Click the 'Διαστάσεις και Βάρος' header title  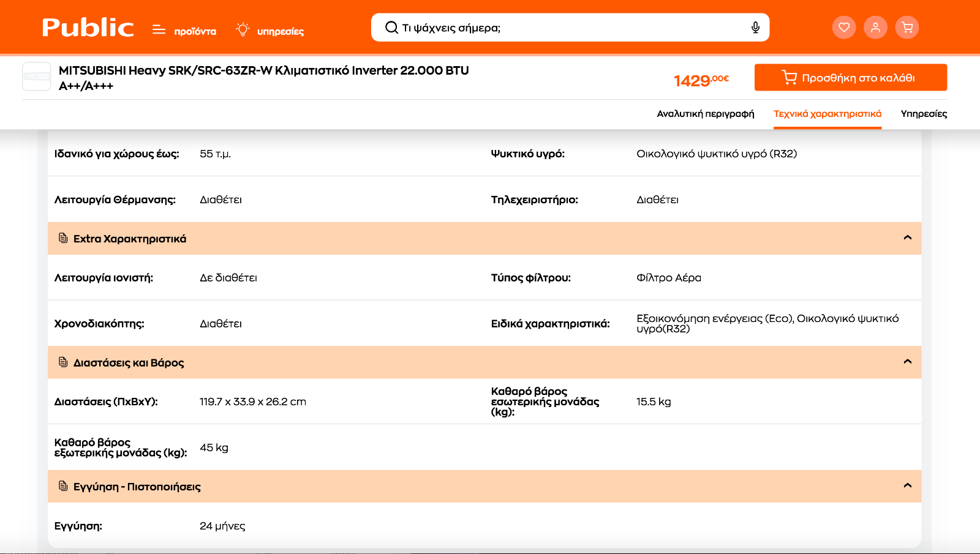(x=129, y=363)
